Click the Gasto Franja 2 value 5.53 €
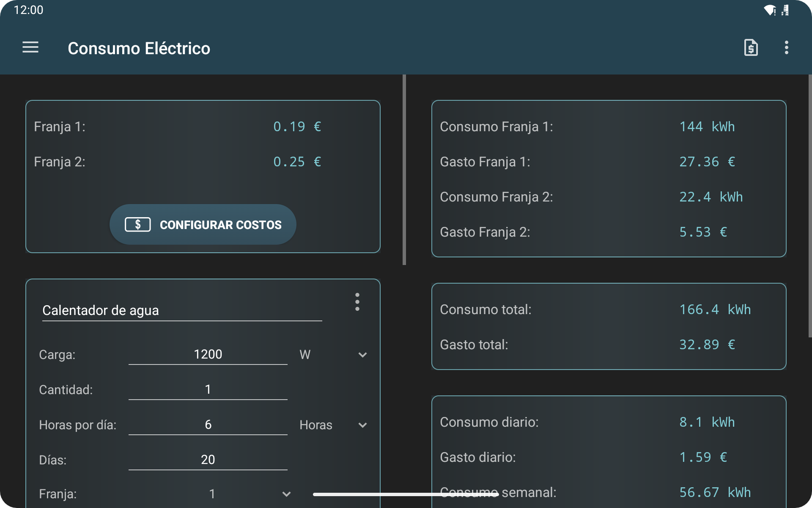Viewport: 812px width, 508px height. [703, 232]
